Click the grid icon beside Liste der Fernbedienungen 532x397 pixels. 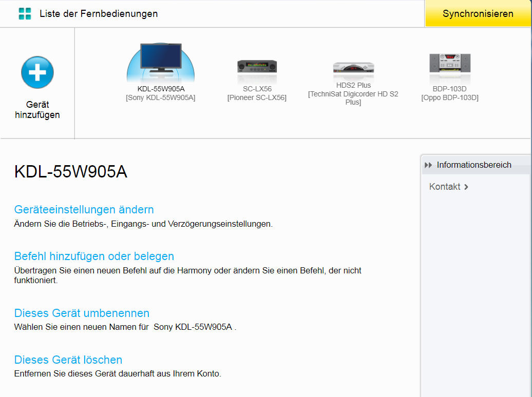(25, 14)
